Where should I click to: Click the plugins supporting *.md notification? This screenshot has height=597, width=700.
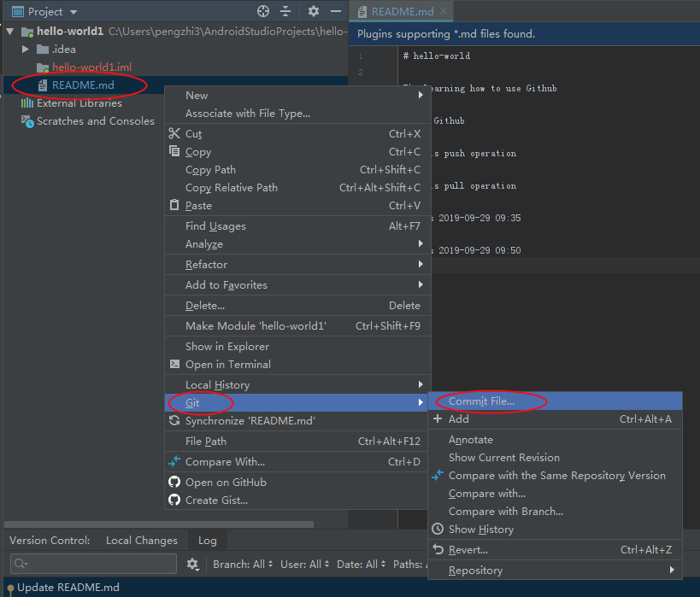point(446,34)
